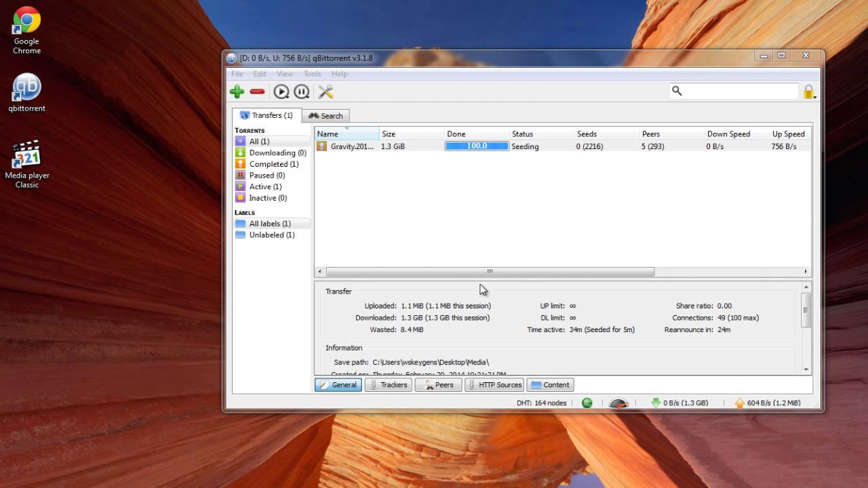Open the Trackers properties tab
The height and width of the screenshot is (488, 868).
pos(388,385)
